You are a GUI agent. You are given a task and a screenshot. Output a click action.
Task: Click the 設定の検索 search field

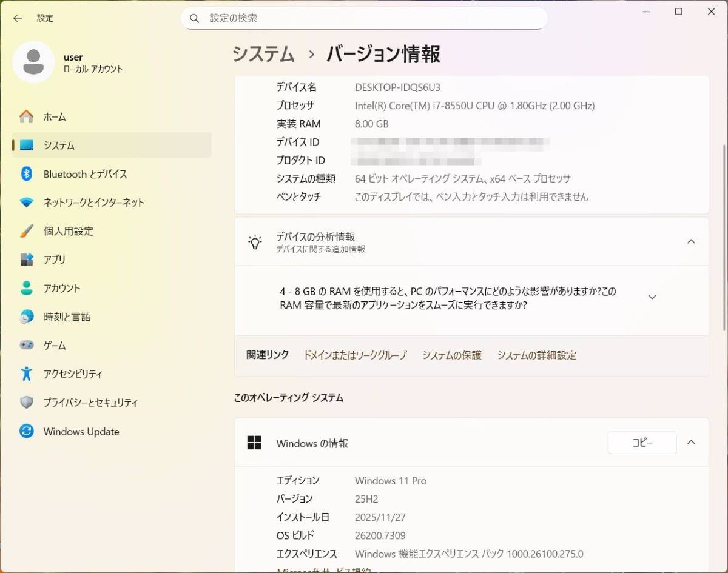pyautogui.click(x=364, y=18)
